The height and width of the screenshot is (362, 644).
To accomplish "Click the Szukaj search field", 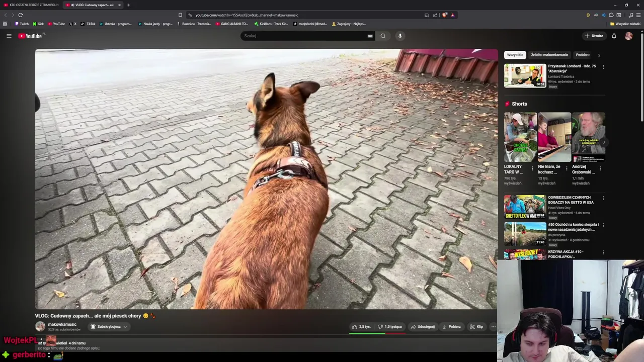I will 304,36.
